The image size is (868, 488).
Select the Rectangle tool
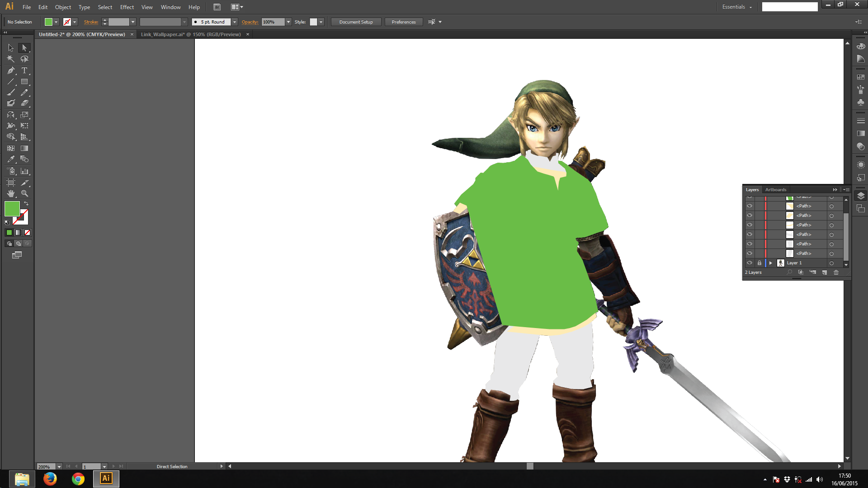click(x=24, y=82)
